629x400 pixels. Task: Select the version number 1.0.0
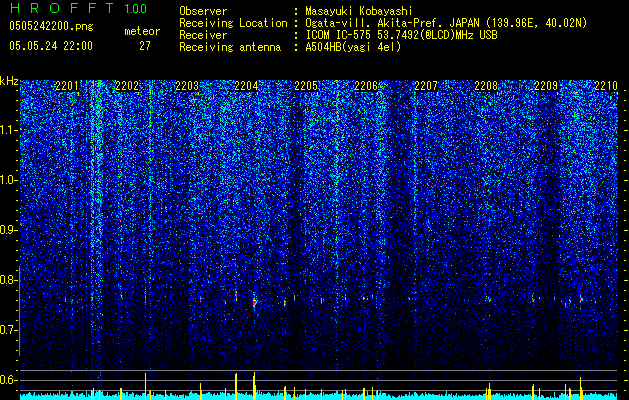[x=136, y=8]
